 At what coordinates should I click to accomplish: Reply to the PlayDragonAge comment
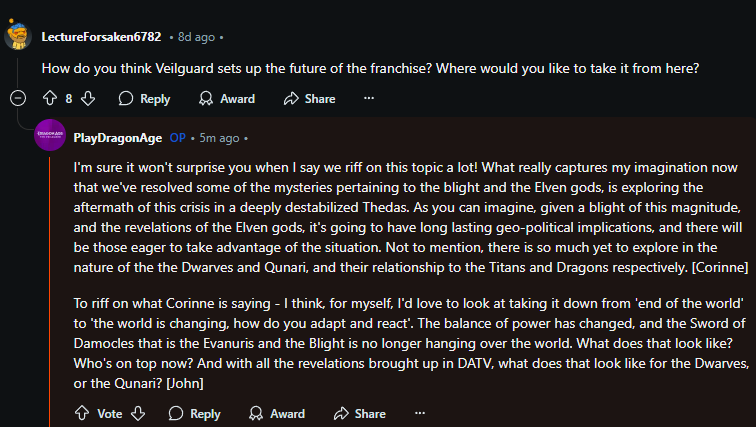click(x=194, y=414)
